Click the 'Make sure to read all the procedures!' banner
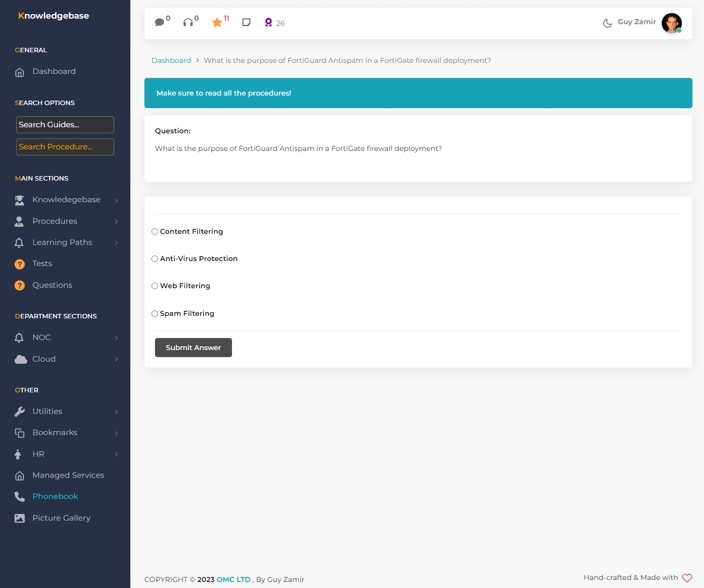The image size is (704, 588). 418,93
